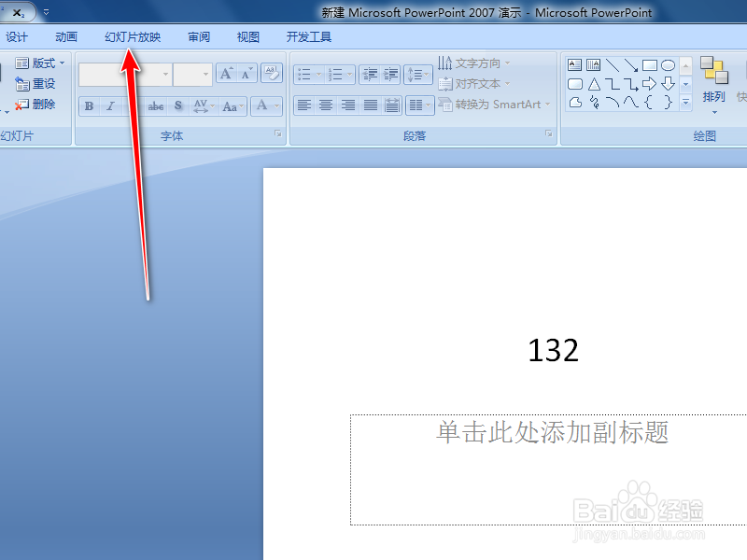Select the scribble shape tool
Viewport: 747px width, 560px height.
(594, 102)
